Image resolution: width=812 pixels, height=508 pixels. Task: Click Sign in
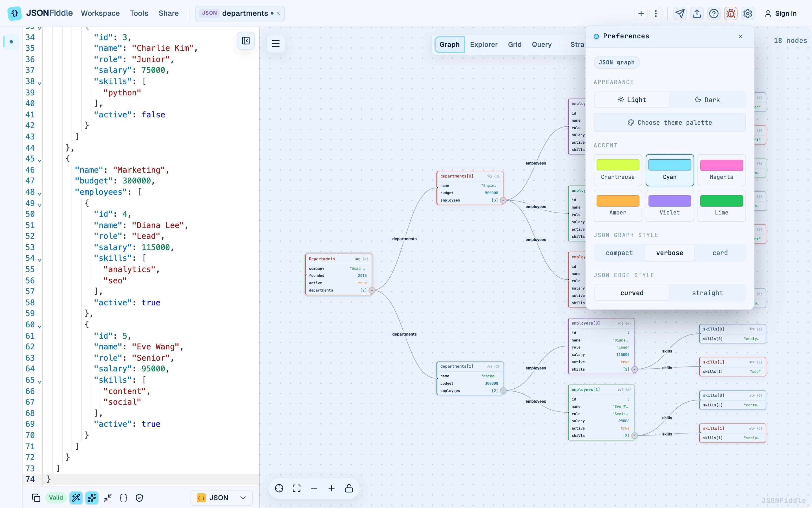coord(780,14)
